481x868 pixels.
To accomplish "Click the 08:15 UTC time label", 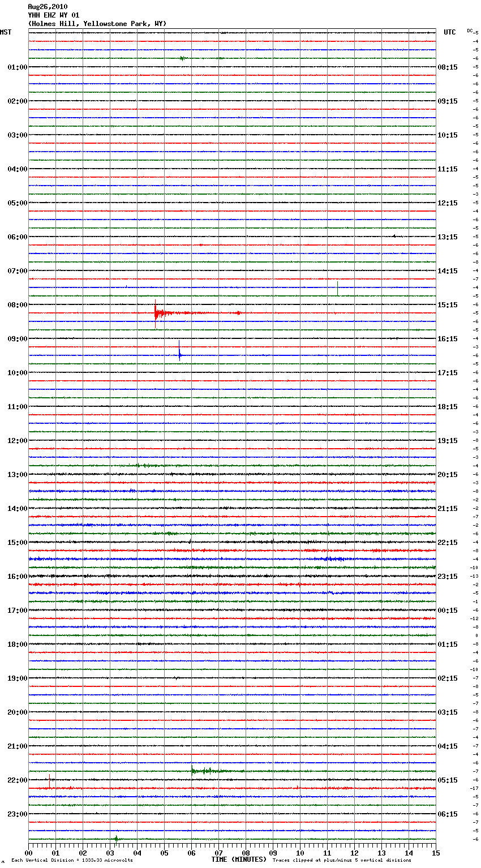I will pos(448,67).
